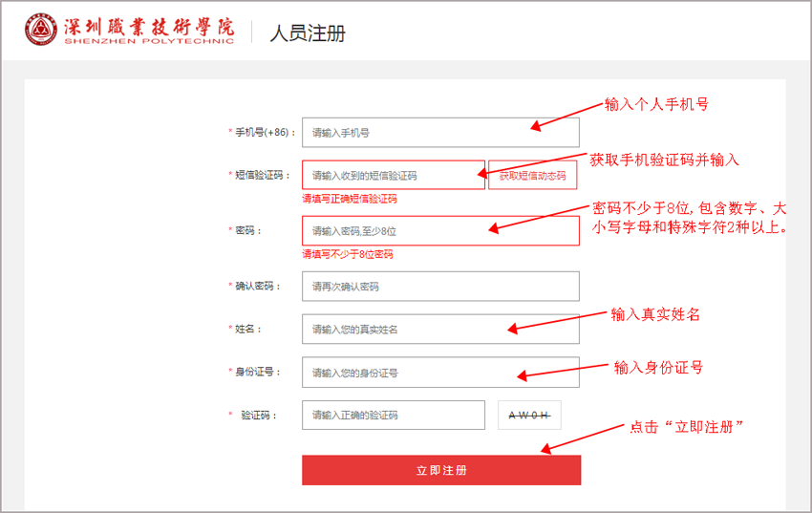
Task: Click the 短信验证码 SMS code input box
Action: coord(393,176)
